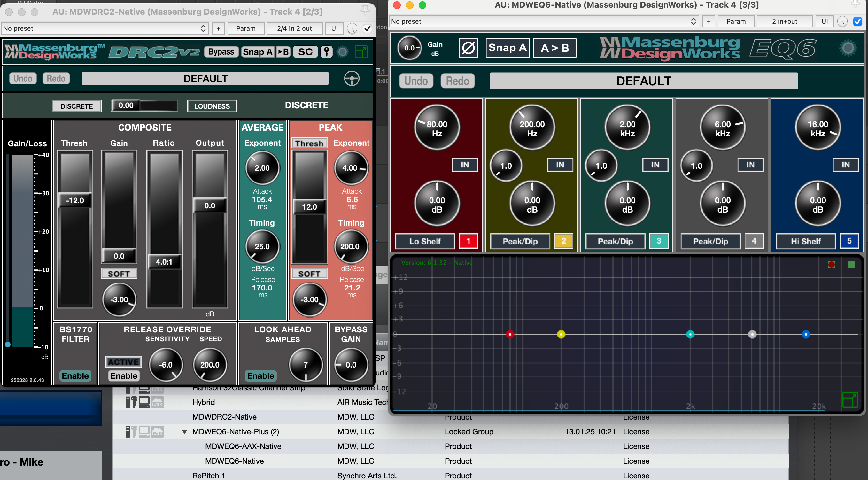
Task: Enable Look Ahead in DRC2
Action: 260,375
